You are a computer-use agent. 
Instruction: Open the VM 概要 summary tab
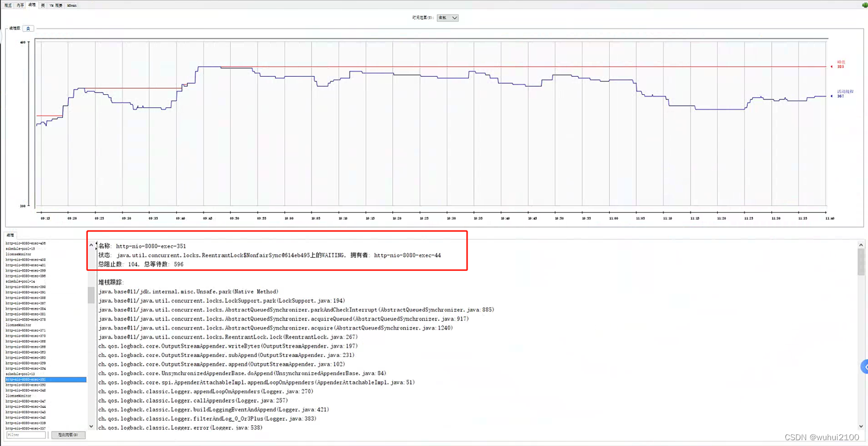coord(56,5)
